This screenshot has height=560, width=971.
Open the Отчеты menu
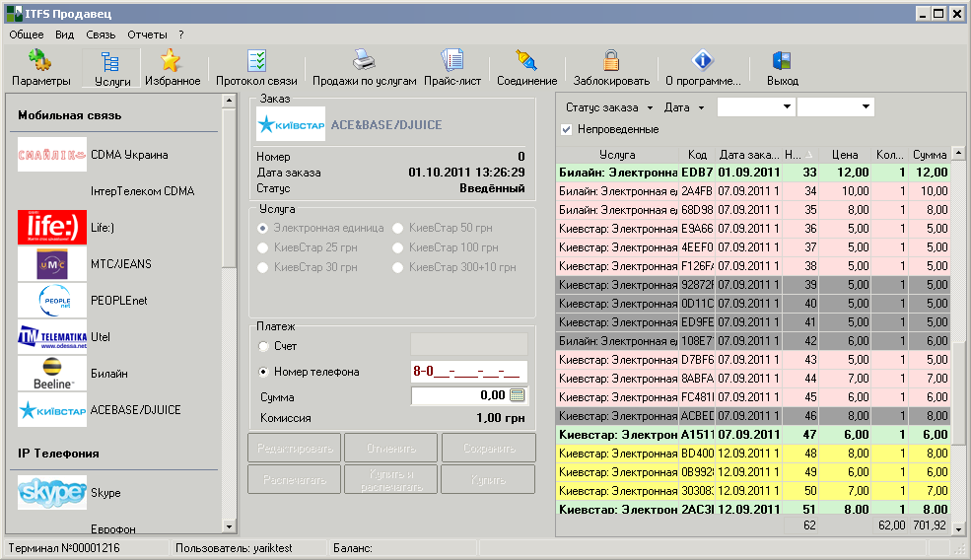(148, 35)
